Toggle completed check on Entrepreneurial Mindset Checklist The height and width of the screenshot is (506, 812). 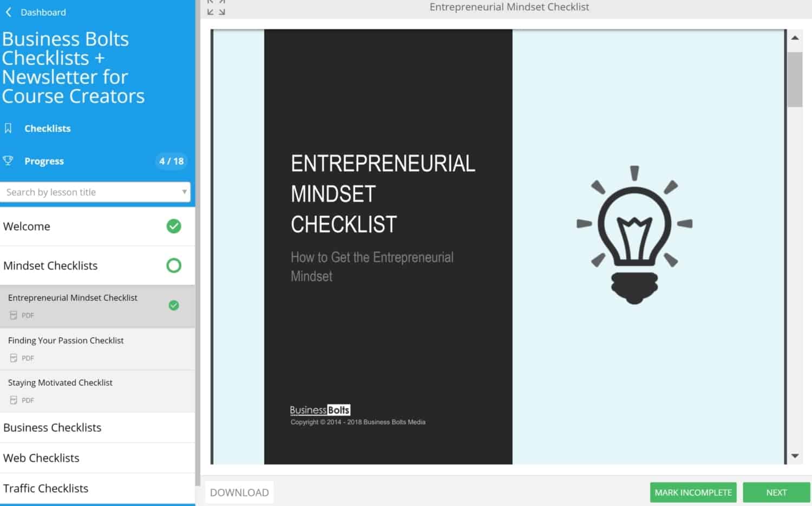[x=174, y=306]
